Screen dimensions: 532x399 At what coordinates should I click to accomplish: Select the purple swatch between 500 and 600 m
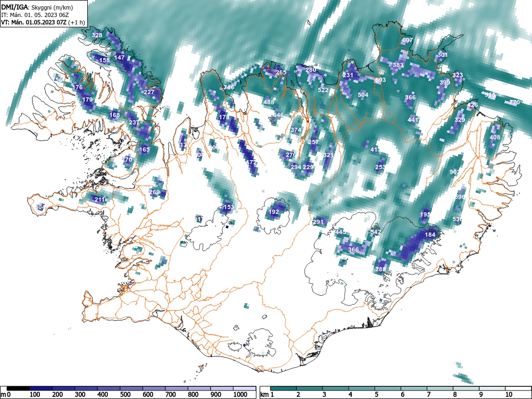point(131,388)
